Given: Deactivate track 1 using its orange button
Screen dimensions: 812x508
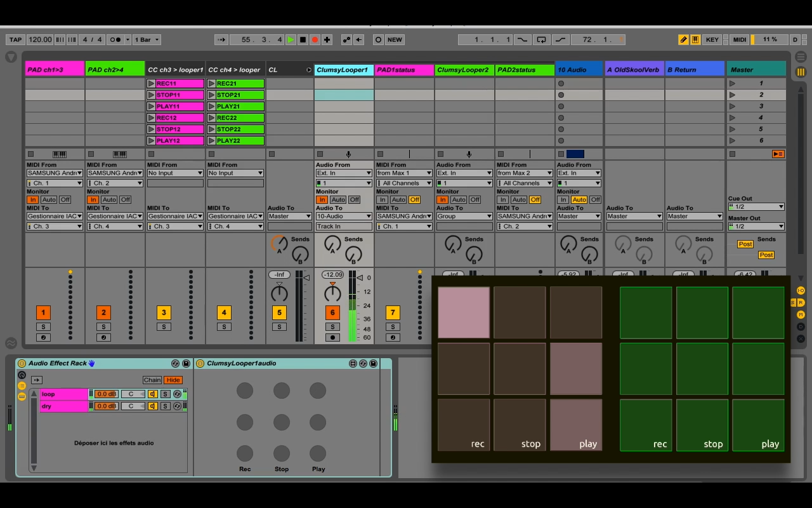Looking at the screenshot, I should click(43, 312).
